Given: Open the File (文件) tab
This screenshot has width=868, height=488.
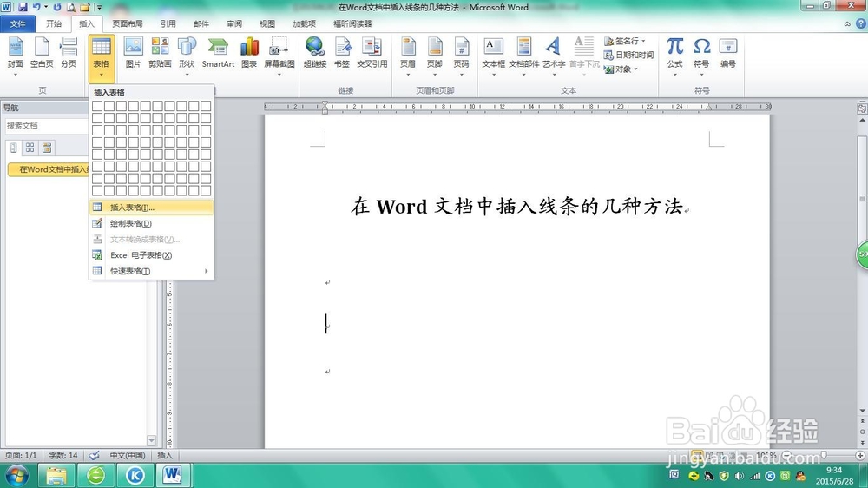Looking at the screenshot, I should coord(17,23).
